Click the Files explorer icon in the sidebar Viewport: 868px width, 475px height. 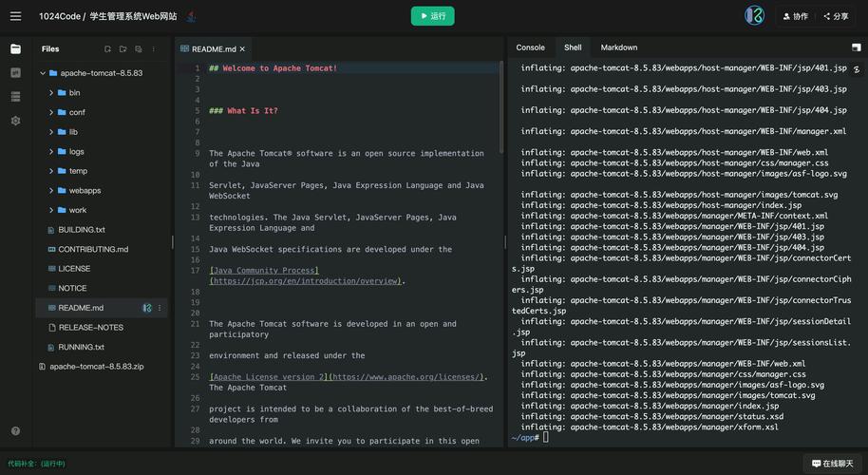(x=15, y=48)
